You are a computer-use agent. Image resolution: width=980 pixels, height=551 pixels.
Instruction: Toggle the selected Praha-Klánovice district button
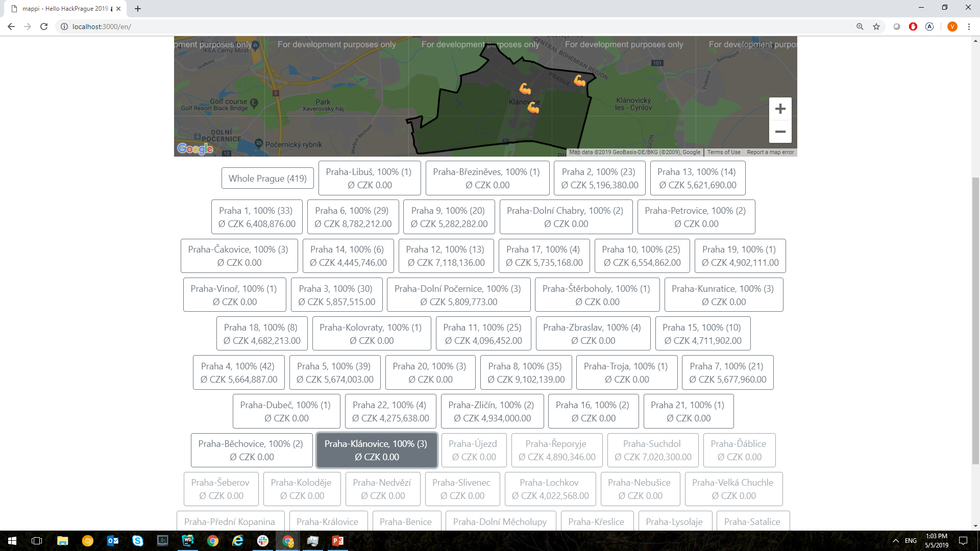pos(377,450)
